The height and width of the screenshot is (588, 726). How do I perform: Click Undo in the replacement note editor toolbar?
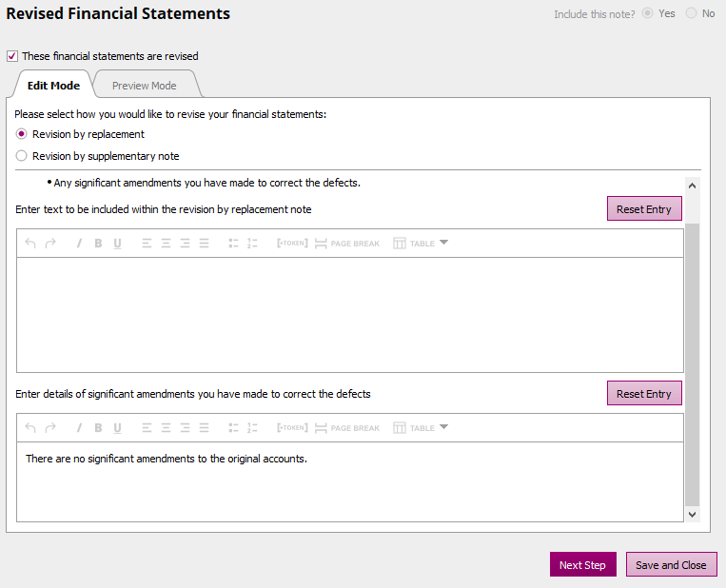tap(30, 244)
